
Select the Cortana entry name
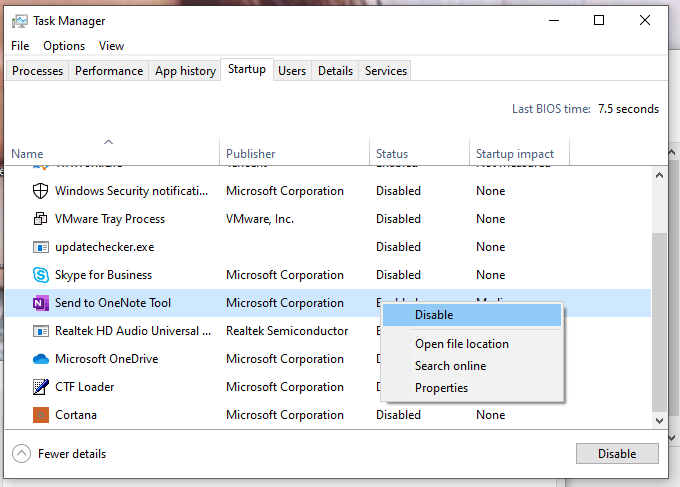point(76,415)
